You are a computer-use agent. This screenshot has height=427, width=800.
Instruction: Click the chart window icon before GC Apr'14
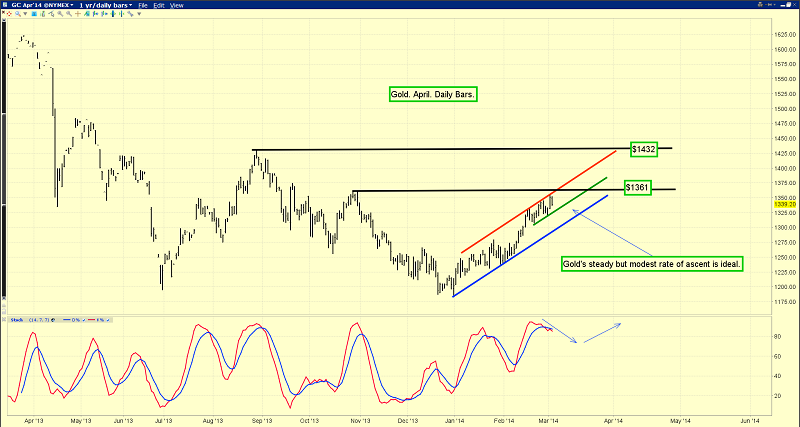[7, 6]
